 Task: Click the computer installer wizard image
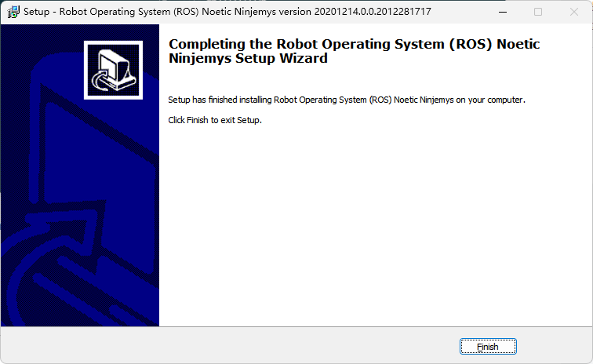114,71
